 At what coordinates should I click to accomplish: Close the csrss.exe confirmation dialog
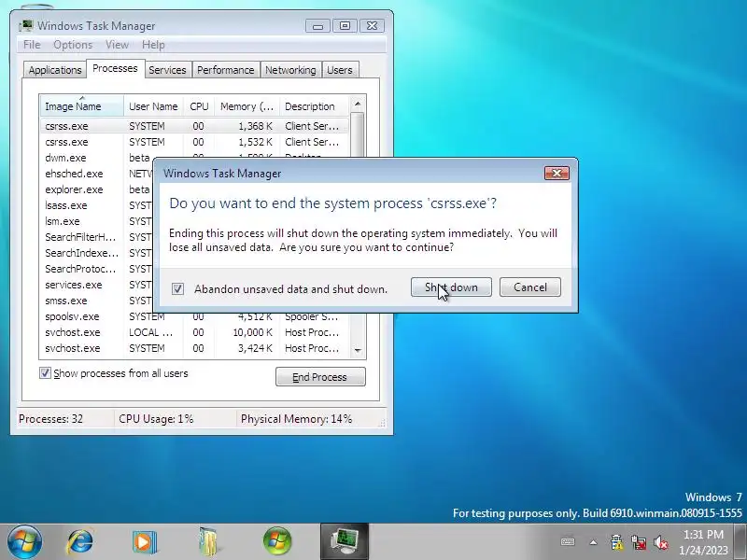coord(557,173)
